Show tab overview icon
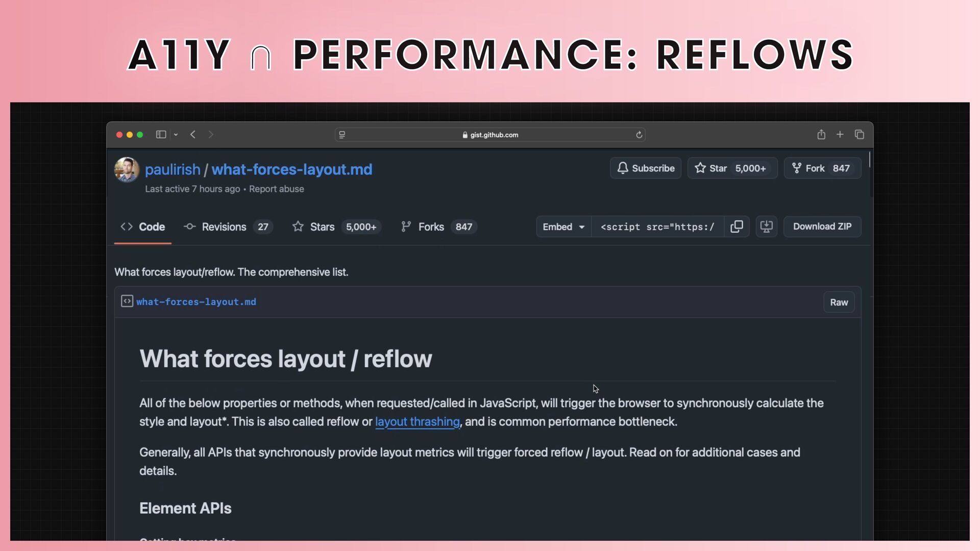The image size is (980, 551). [860, 135]
